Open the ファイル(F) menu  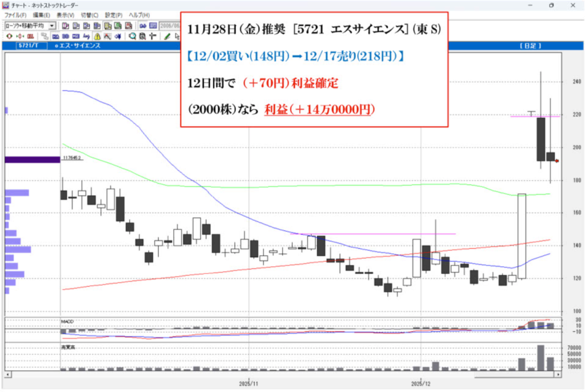pos(16,15)
